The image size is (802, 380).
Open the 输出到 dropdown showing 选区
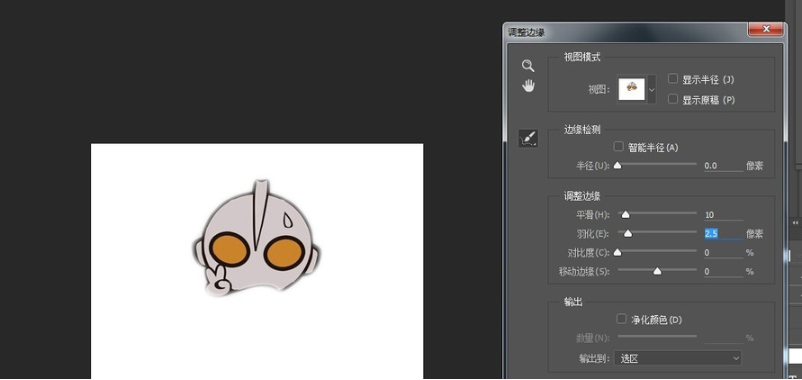click(x=679, y=359)
